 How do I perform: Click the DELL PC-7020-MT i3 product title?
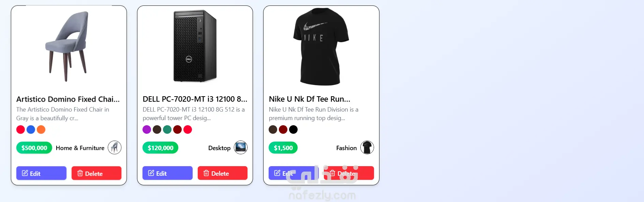(x=195, y=99)
